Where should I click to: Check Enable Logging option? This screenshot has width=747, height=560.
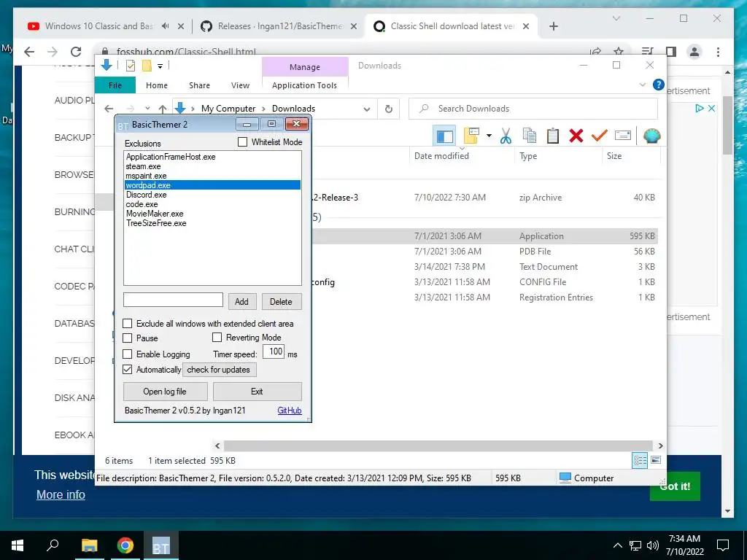pos(127,354)
